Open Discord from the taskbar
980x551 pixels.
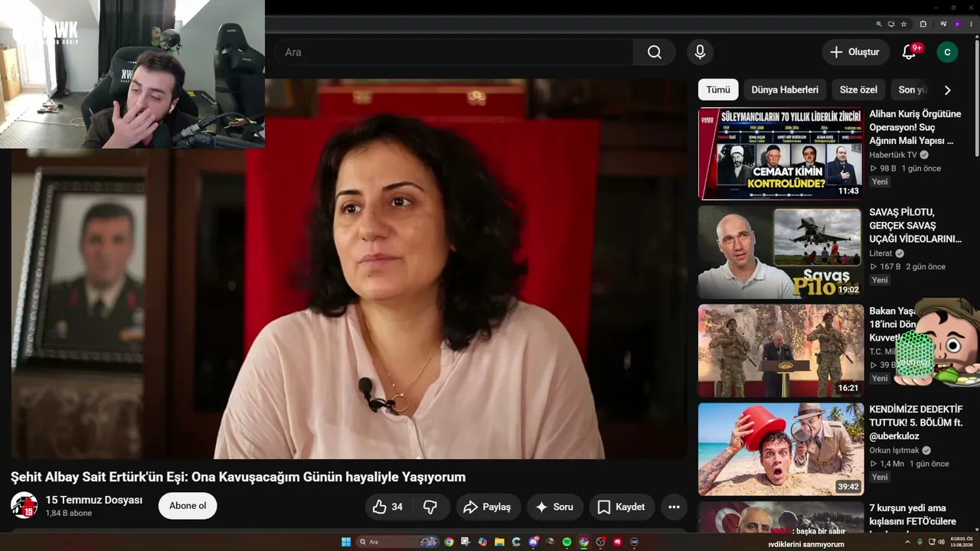coord(533,542)
